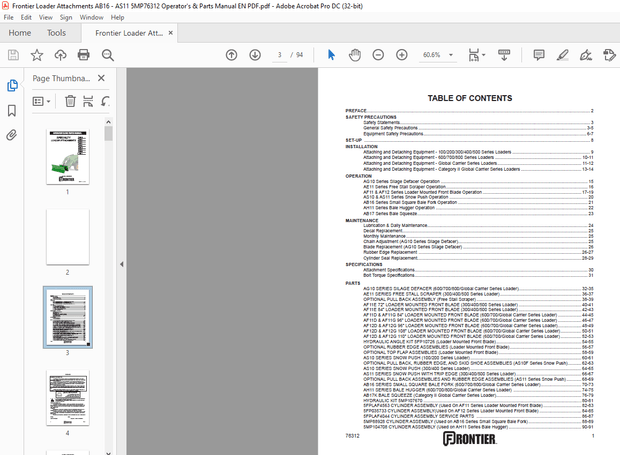The image size is (620, 455).
Task: Go to previous page arrow
Action: pos(231,55)
